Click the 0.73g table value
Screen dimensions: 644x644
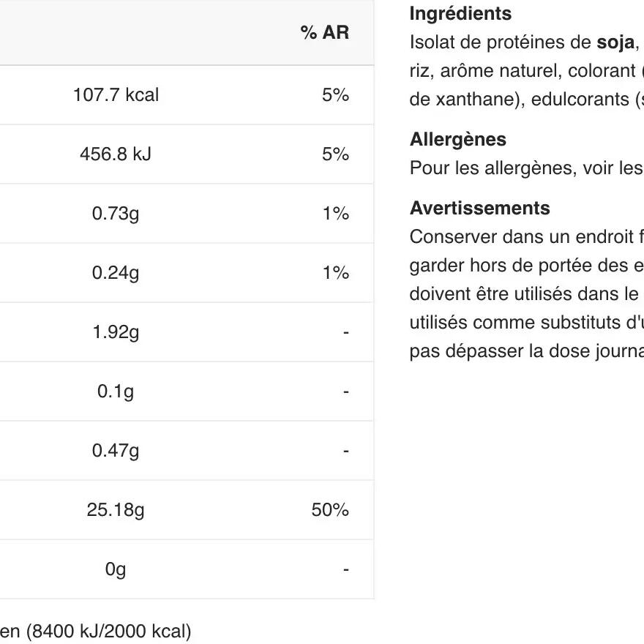click(x=116, y=214)
